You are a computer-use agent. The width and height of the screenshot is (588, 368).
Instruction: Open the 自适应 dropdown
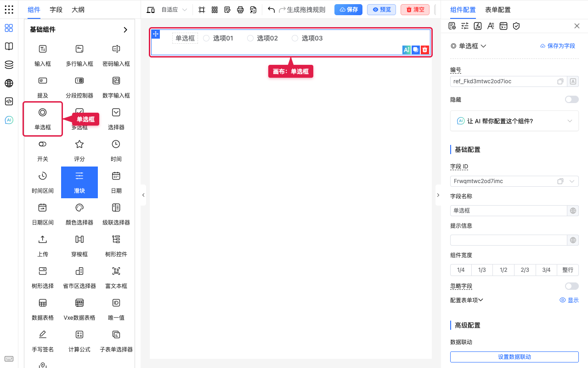pos(174,10)
